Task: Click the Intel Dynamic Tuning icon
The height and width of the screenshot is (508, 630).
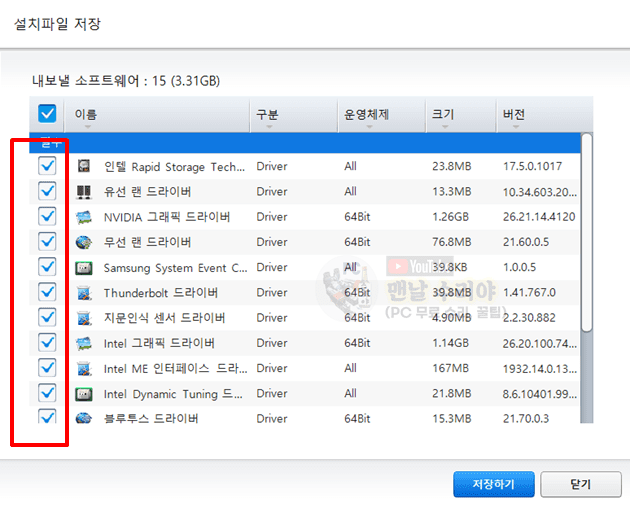Action: click(84, 394)
